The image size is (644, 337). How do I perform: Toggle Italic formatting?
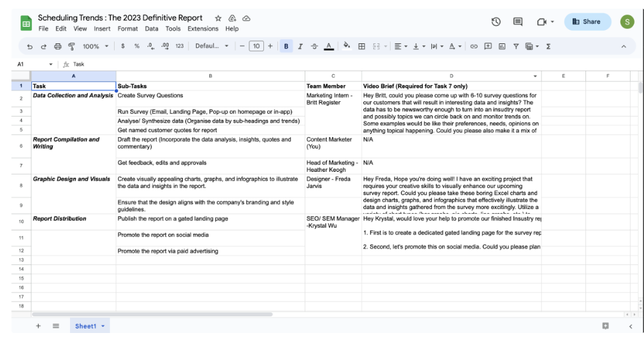click(300, 47)
